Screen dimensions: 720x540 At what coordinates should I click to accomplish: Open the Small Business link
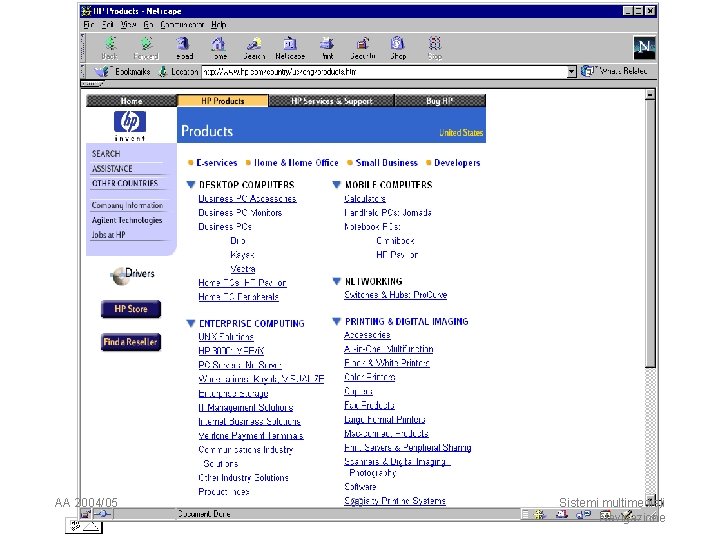pos(387,163)
